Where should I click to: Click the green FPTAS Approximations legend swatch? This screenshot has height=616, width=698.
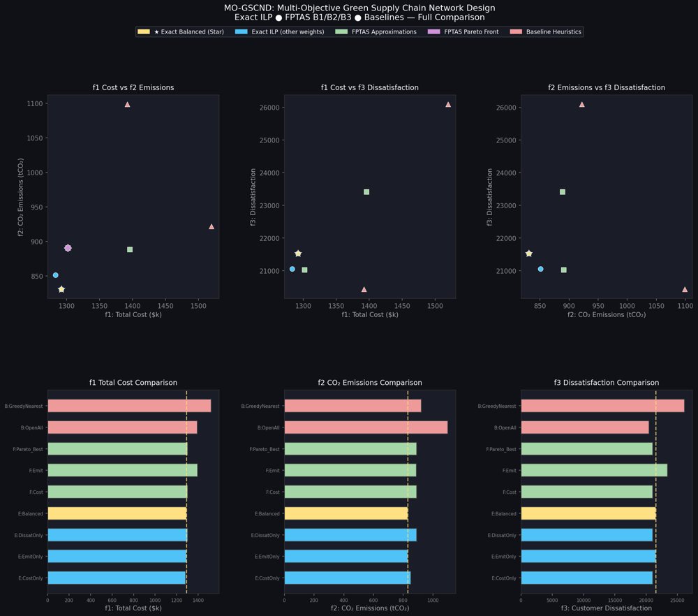[341, 31]
